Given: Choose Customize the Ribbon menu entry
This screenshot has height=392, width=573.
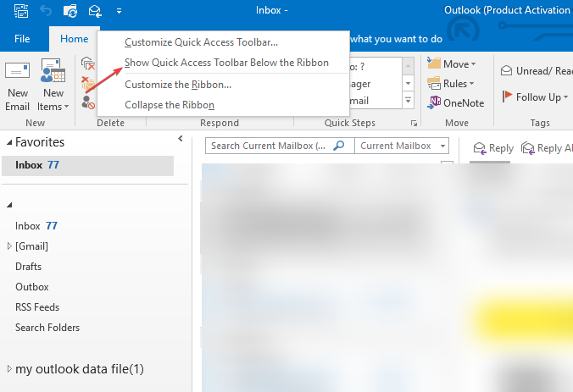Looking at the screenshot, I should coord(178,85).
